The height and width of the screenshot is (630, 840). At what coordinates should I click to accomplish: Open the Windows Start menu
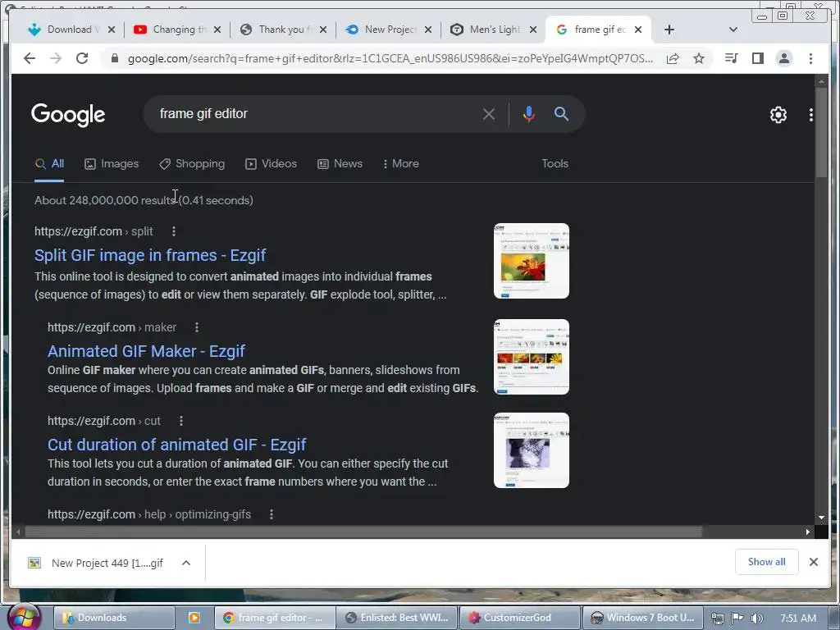pyautogui.click(x=24, y=617)
